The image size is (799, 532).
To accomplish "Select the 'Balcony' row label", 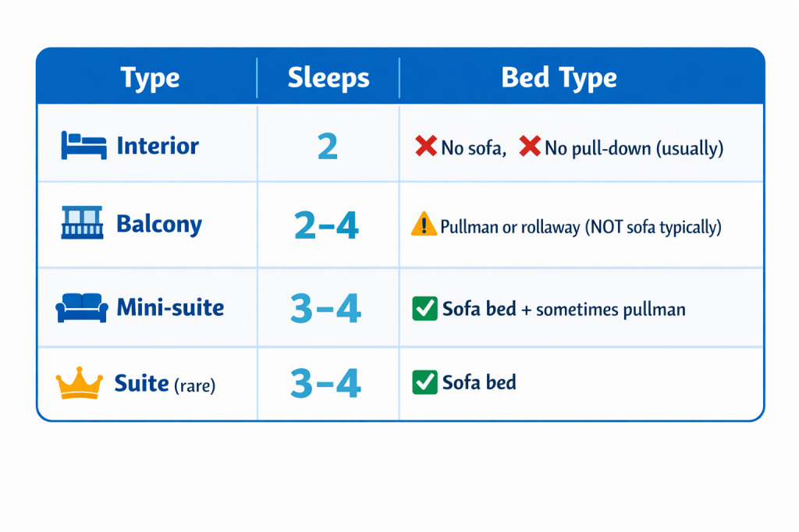I will [x=159, y=225].
